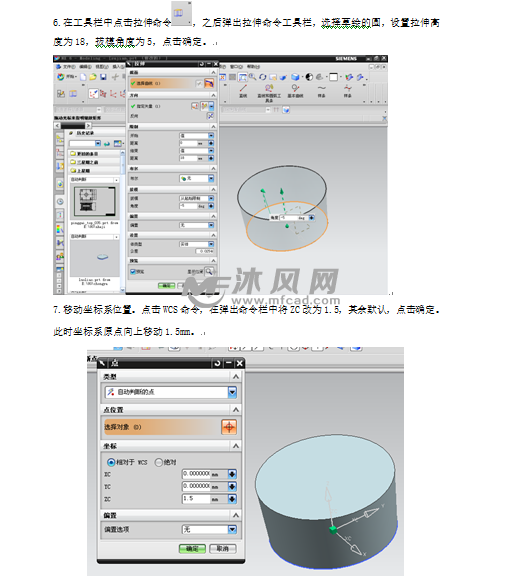This screenshot has width=523, height=576.
Task: Click the select curve icon in extrude dialog
Action: pos(209,83)
